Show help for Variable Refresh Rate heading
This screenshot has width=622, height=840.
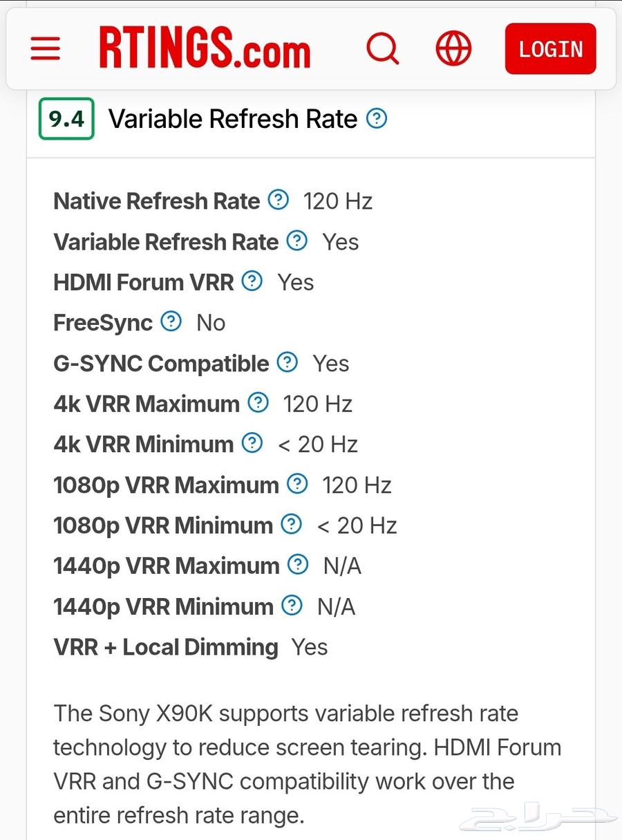pos(377,119)
